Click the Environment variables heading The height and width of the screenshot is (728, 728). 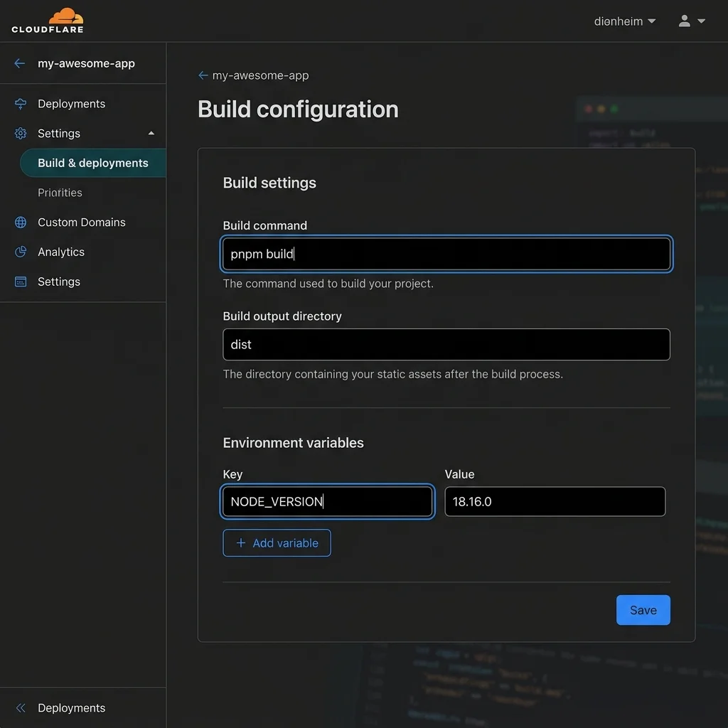pos(294,443)
